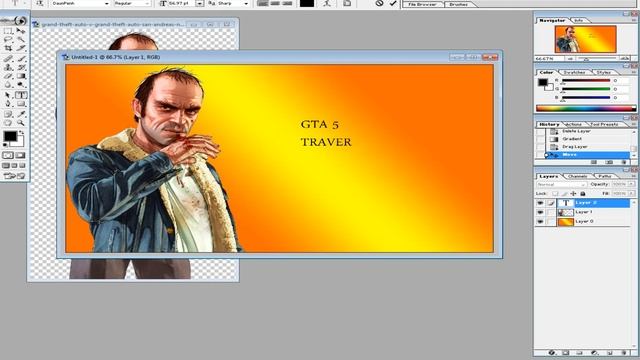Cancel current text edits in options bar
This screenshot has height=360, width=640.
379,3
